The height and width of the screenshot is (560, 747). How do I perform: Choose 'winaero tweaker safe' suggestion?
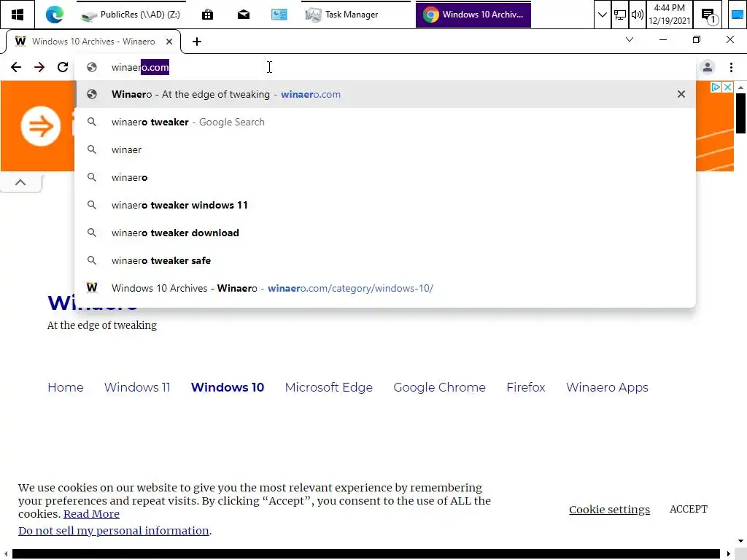385,260
